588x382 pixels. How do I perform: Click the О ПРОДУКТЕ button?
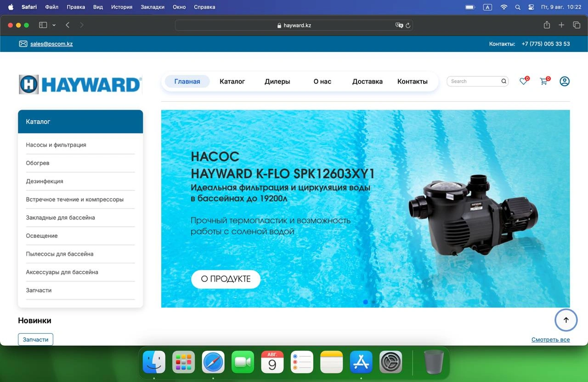pos(226,279)
